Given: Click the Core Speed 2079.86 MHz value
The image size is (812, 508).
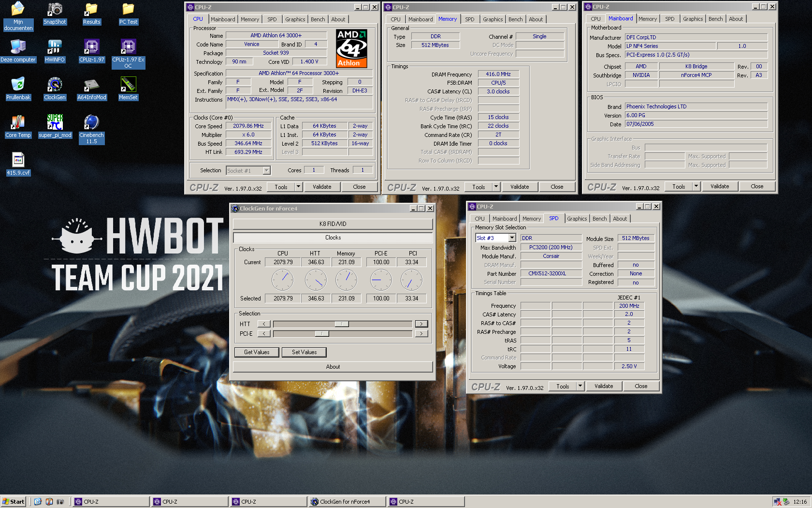Looking at the screenshot, I should pos(248,126).
